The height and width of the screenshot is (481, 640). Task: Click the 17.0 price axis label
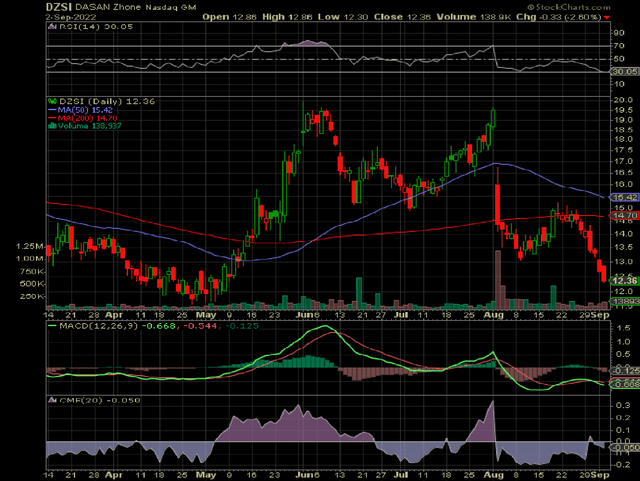pyautogui.click(x=623, y=162)
